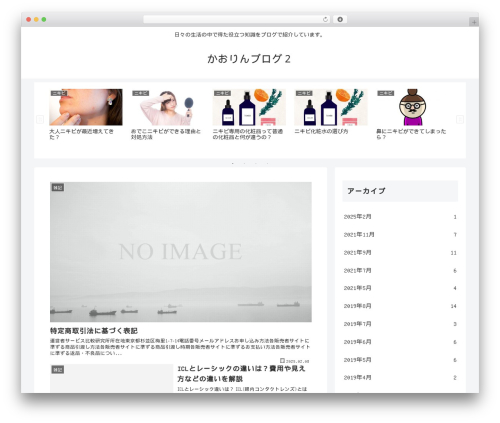500x423 pixels.
Task: Open a new tab with plus button
Action: tap(474, 22)
